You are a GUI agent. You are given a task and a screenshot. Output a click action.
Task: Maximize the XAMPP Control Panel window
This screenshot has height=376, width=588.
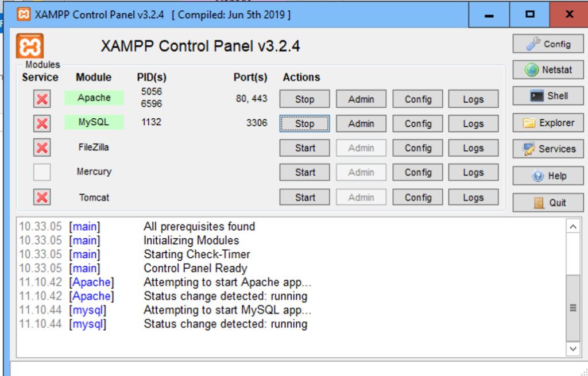click(529, 14)
